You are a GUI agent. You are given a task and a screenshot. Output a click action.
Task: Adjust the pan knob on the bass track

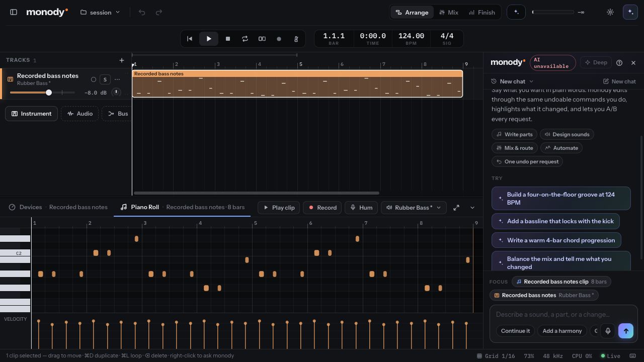tap(116, 93)
